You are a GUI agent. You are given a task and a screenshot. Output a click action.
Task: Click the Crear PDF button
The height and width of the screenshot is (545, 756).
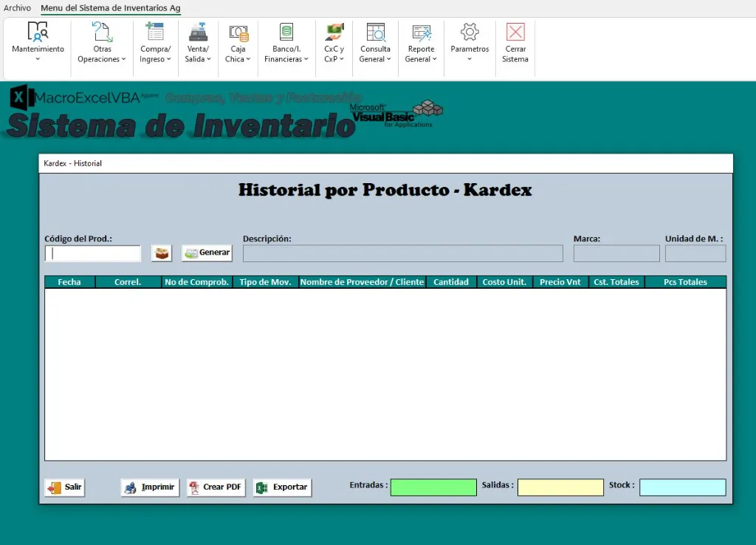[216, 487]
